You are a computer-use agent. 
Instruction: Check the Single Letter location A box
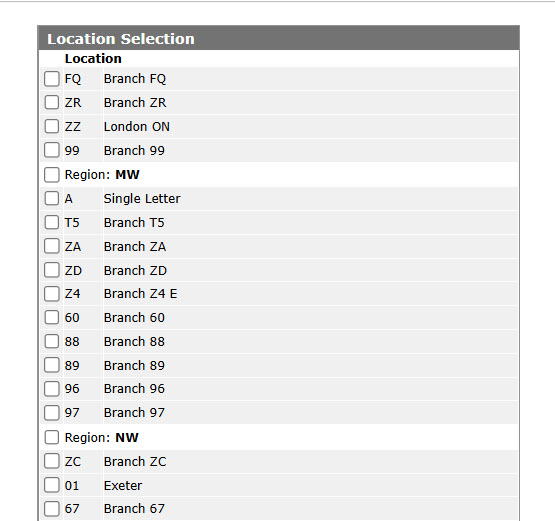tap(52, 199)
